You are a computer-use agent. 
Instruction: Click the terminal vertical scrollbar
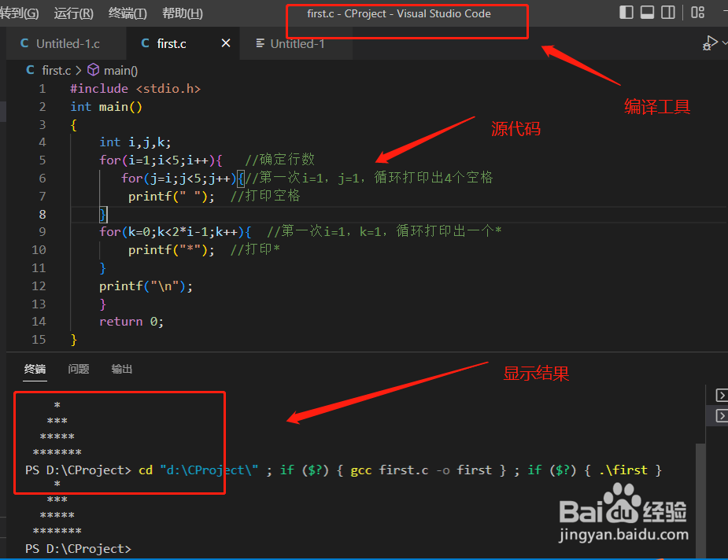[700, 500]
